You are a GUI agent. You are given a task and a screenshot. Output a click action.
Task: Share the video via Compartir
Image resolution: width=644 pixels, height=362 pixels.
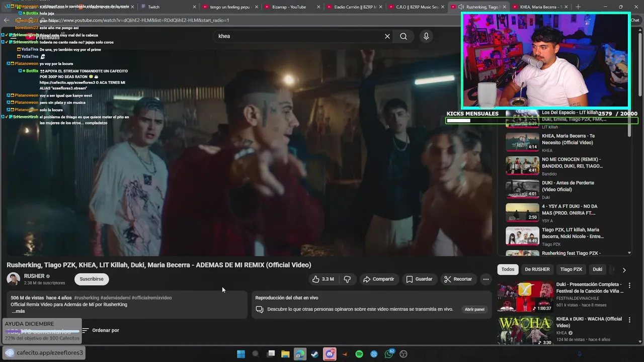click(x=378, y=279)
